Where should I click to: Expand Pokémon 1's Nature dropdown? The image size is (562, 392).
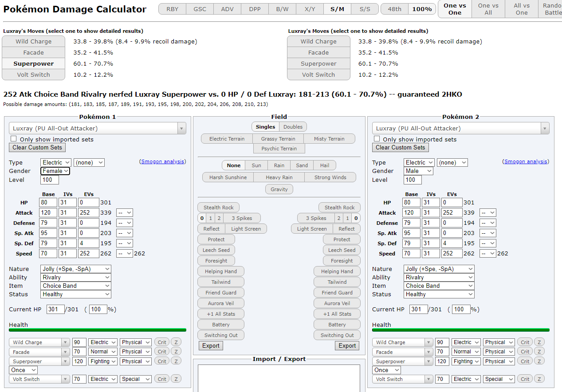76,269
